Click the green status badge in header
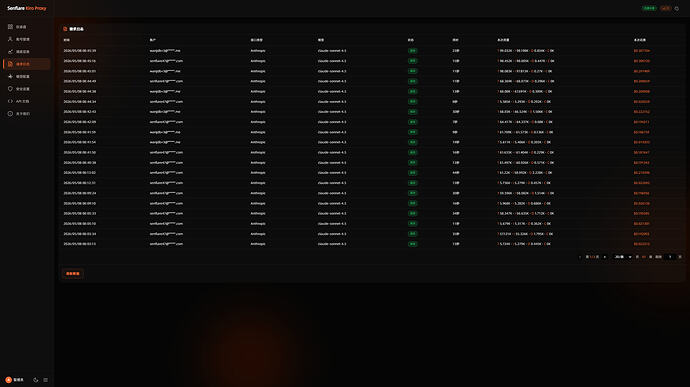 [x=649, y=8]
